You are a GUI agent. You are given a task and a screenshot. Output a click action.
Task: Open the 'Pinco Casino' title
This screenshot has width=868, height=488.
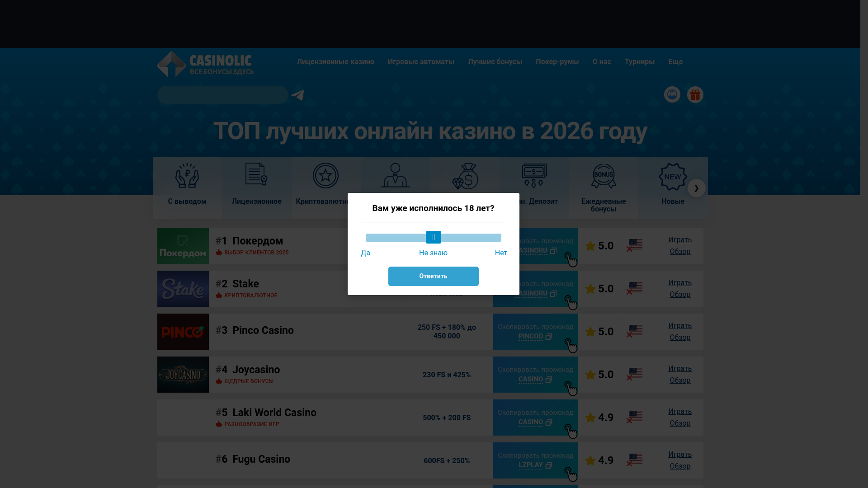tap(263, 330)
